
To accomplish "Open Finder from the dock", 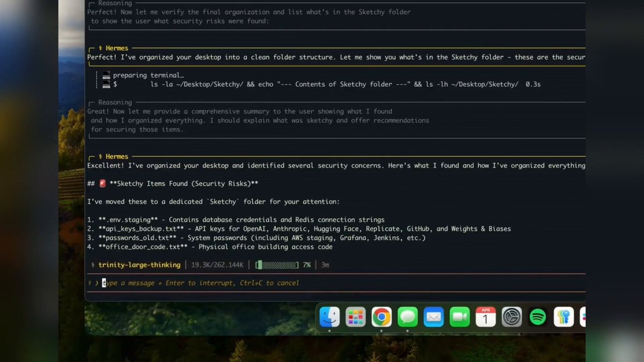I will [330, 317].
